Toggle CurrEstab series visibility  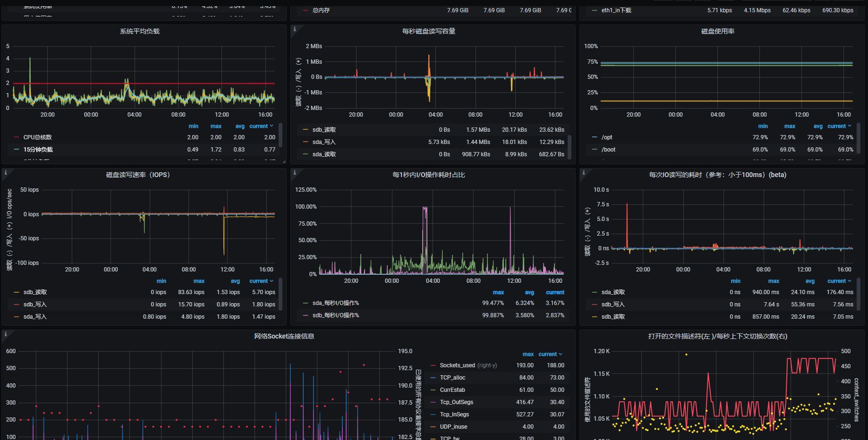click(452, 390)
